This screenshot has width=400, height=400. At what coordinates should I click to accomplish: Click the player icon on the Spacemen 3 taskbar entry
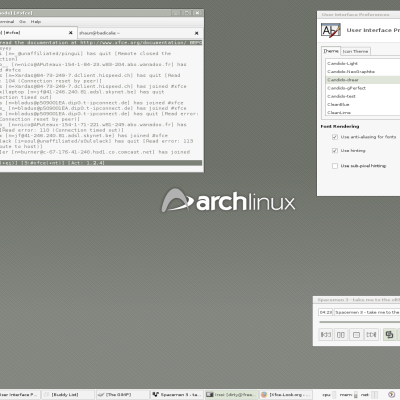(x=155, y=395)
